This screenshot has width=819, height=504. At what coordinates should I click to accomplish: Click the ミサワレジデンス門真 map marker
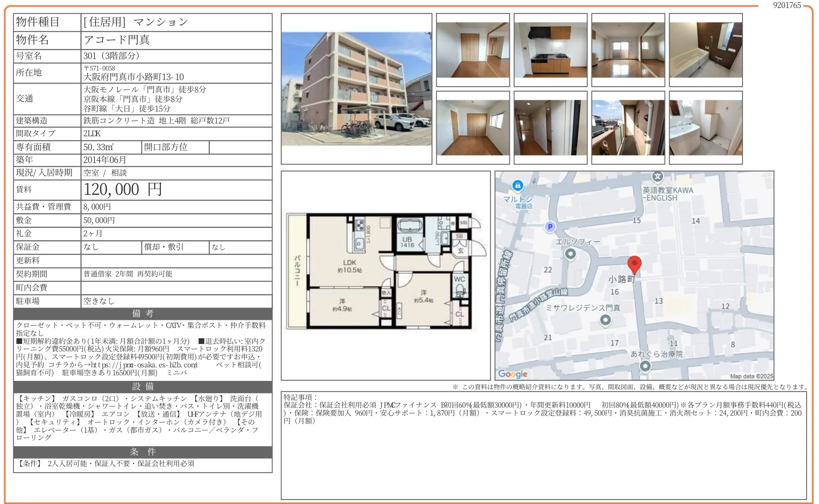pyautogui.click(x=605, y=320)
